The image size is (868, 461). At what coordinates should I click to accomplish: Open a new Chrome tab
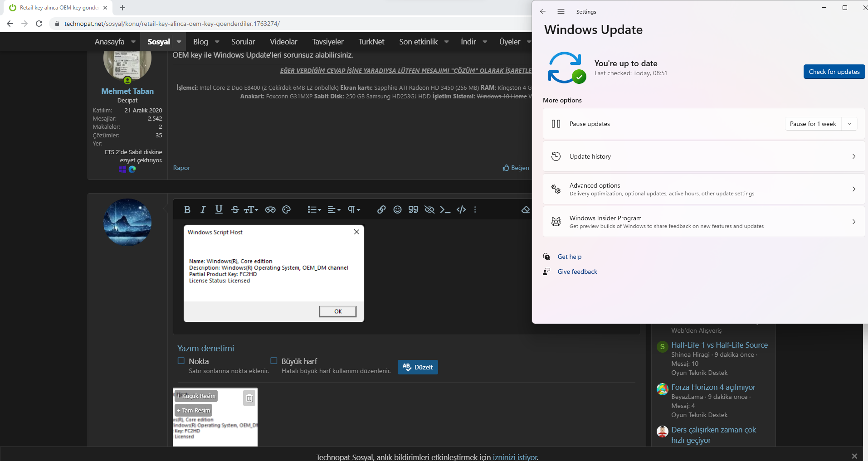coord(122,8)
